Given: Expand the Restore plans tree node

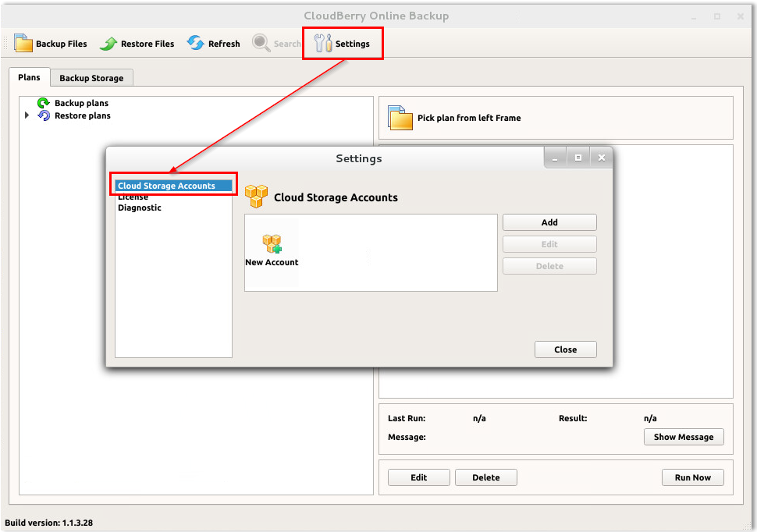Looking at the screenshot, I should pos(27,115).
